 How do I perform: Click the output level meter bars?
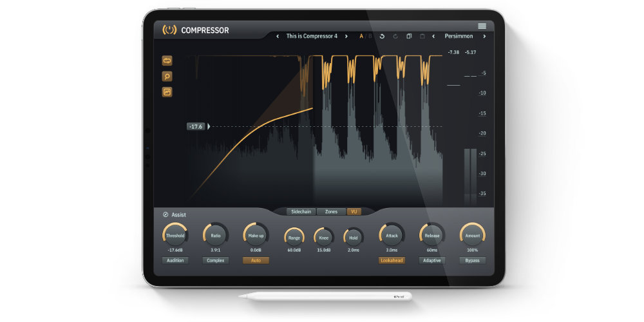[x=470, y=177]
